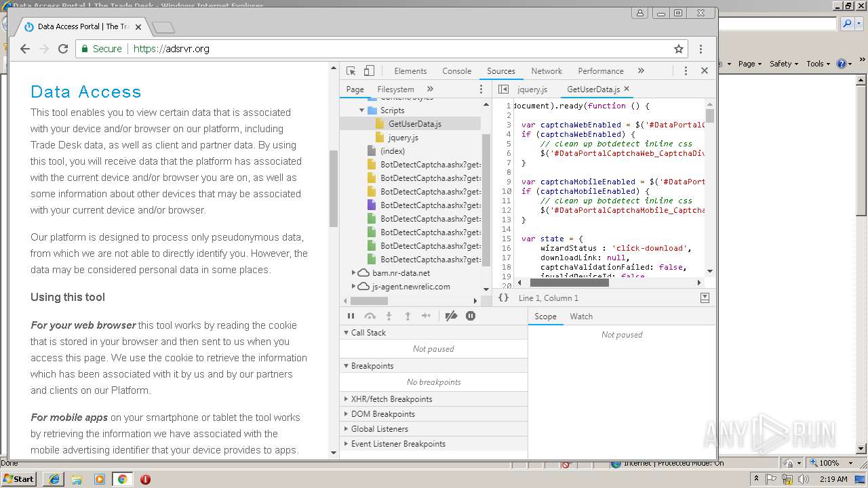Open more options in Sources navigator
Screen dimensions: 868x488
(481, 89)
